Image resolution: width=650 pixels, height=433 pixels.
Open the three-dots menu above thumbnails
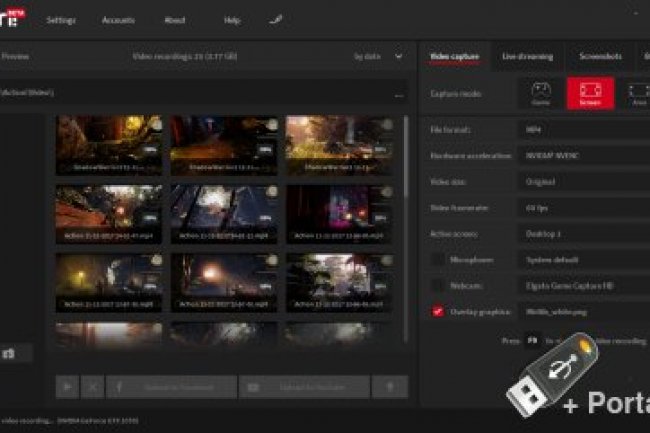coord(399,94)
